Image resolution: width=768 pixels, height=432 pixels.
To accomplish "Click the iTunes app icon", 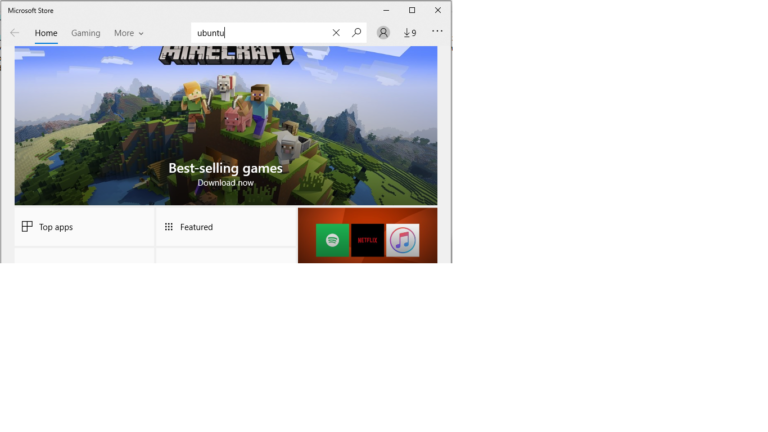I will [403, 240].
